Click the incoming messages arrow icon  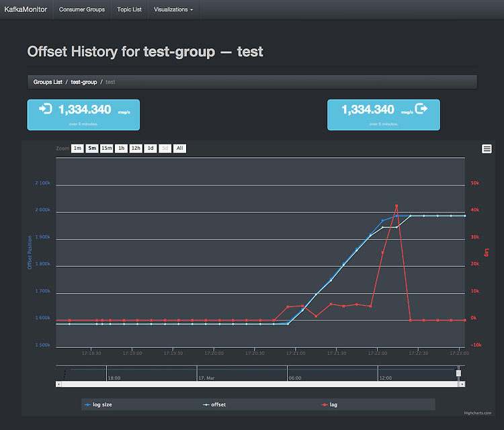46,109
